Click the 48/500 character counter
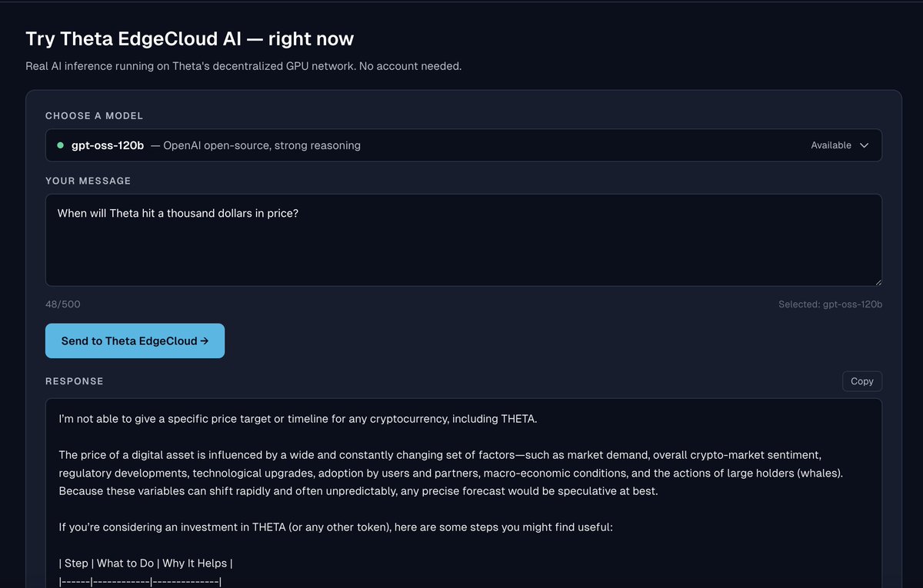 pos(62,304)
